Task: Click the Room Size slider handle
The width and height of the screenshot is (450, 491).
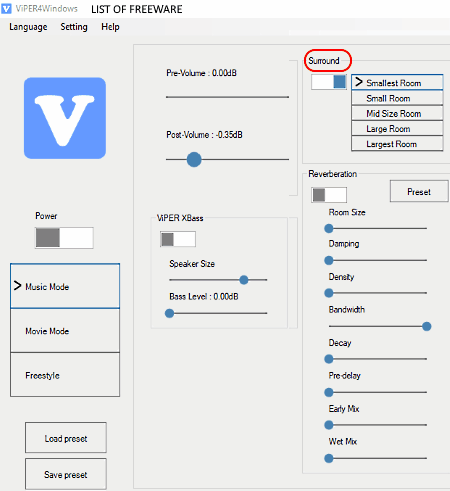Action: 329,228
